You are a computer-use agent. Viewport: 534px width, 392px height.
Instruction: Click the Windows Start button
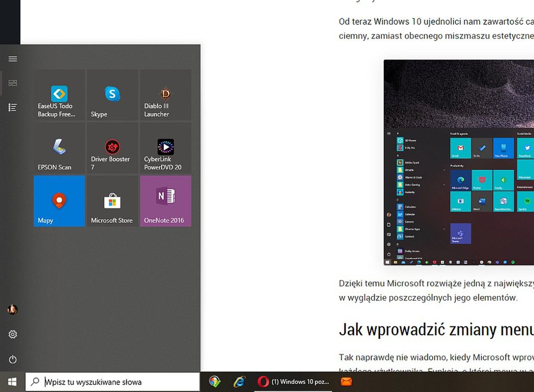click(13, 382)
